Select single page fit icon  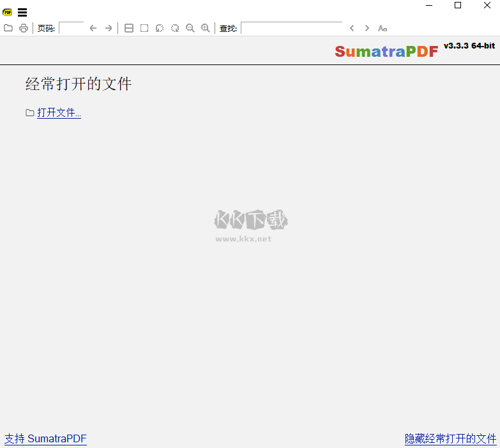tap(144, 28)
